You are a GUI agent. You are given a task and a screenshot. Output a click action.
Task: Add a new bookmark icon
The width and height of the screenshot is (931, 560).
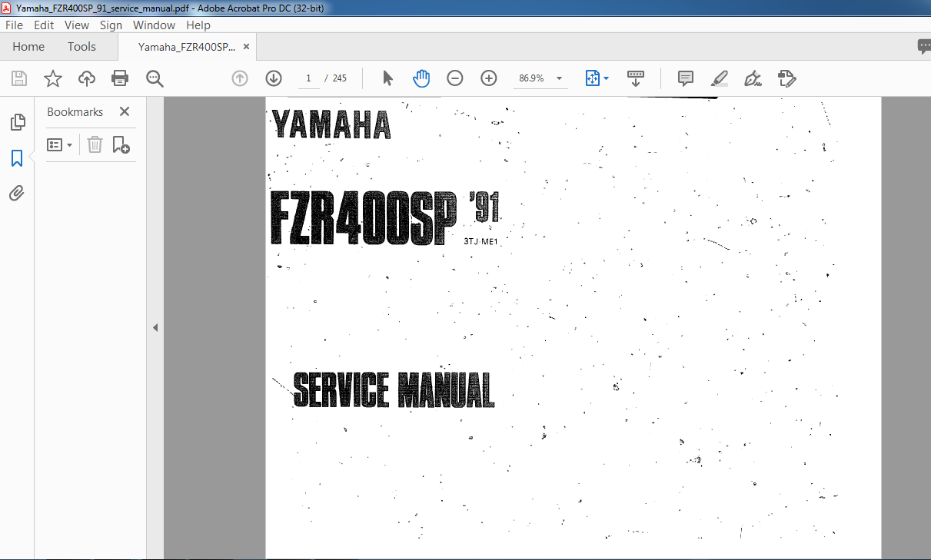pos(121,144)
